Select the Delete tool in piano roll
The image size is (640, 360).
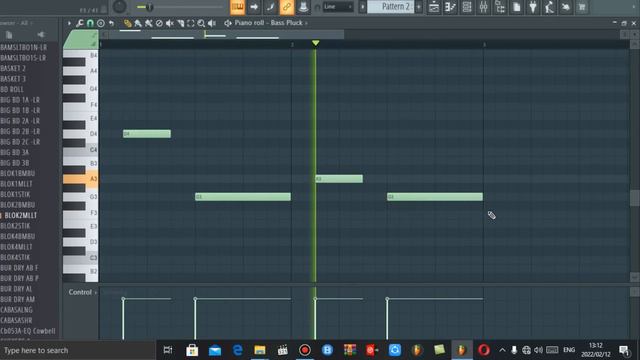(x=159, y=23)
